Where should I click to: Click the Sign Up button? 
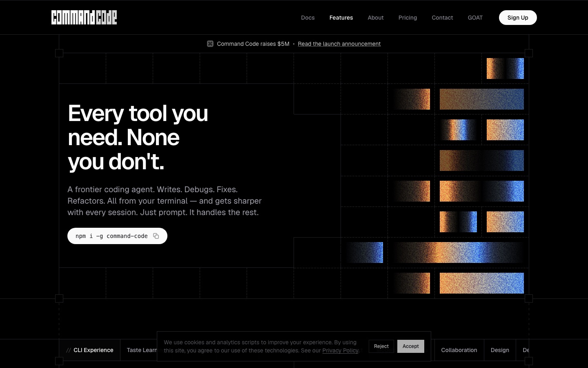tap(518, 18)
